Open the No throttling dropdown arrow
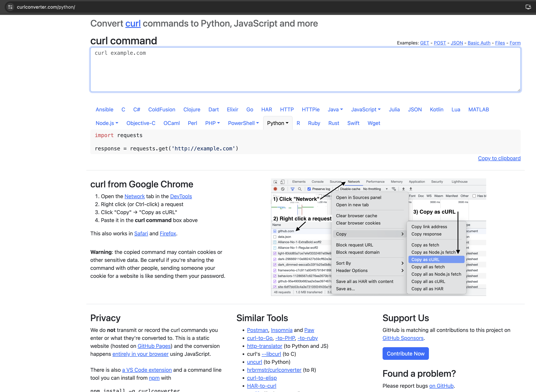 [x=387, y=189]
